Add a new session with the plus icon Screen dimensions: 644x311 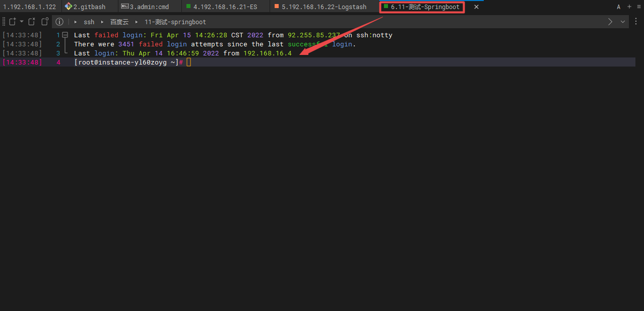click(x=629, y=7)
